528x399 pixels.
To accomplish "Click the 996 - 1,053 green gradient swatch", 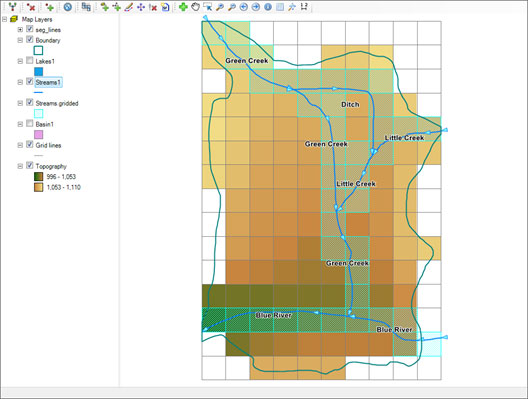I will tap(38, 177).
